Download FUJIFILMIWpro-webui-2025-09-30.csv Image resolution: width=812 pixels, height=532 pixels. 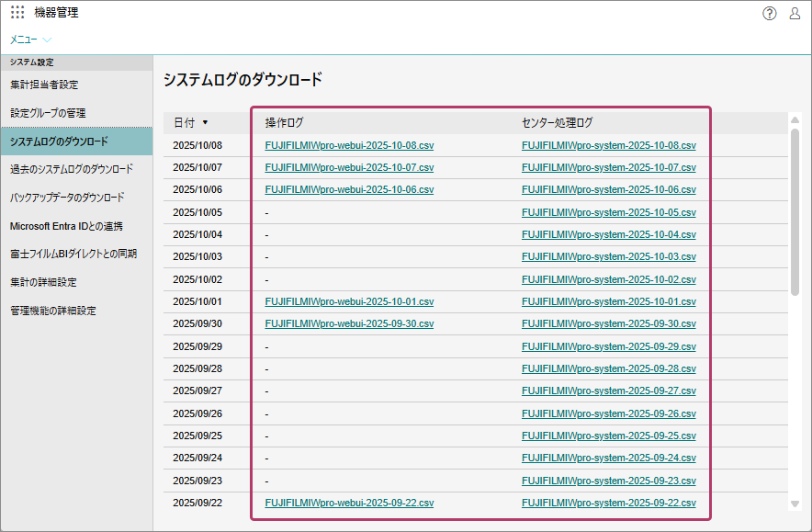(x=349, y=323)
